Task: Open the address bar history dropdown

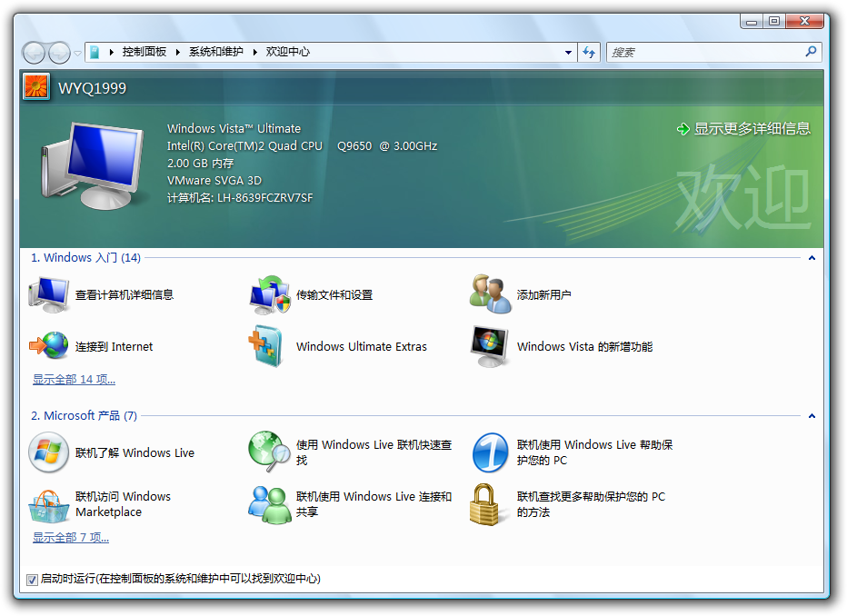Action: pyautogui.click(x=568, y=53)
